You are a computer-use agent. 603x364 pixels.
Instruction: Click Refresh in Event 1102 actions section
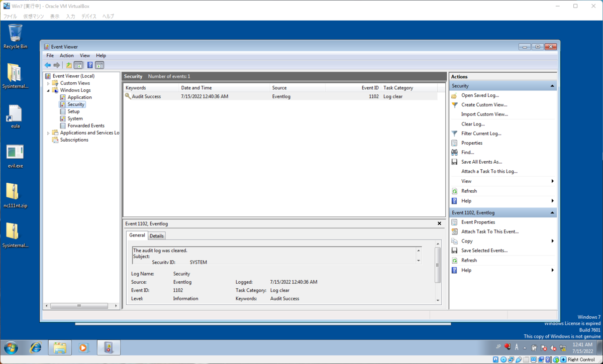pos(469,261)
